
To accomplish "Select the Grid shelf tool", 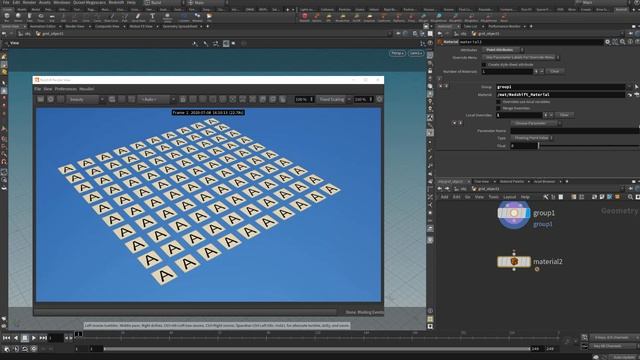I will pos(52,17).
